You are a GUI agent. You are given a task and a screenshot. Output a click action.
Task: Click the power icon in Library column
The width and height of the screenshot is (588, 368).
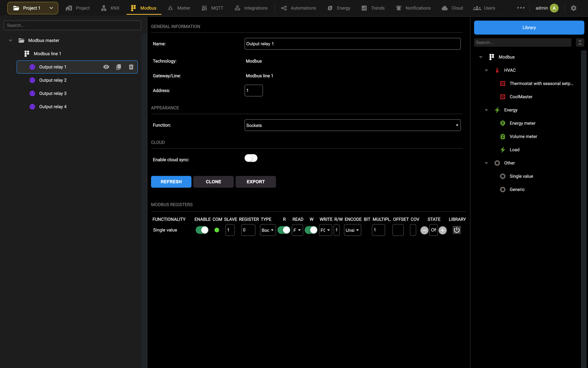[457, 230]
